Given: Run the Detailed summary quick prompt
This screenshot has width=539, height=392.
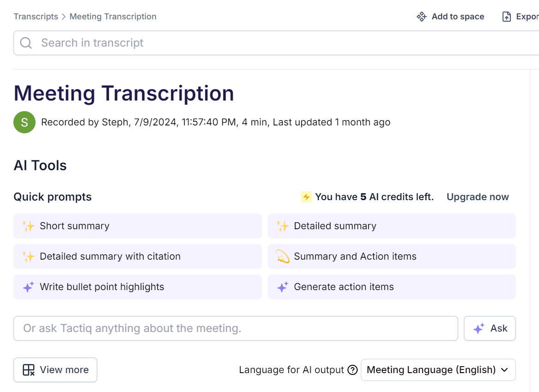Looking at the screenshot, I should (391, 226).
